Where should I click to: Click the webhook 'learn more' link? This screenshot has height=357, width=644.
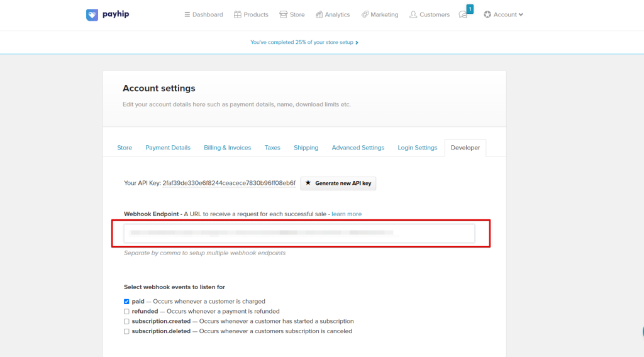[x=347, y=214]
